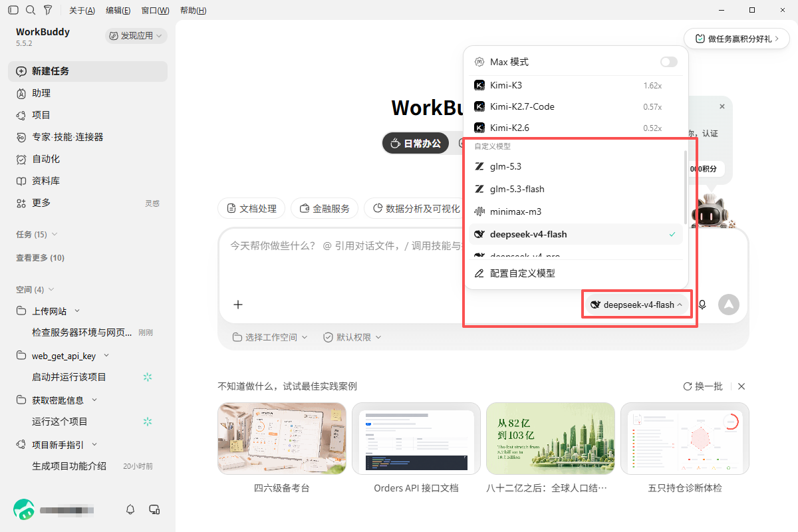The height and width of the screenshot is (532, 798).
Task: Select the 日常办公 tab
Action: point(416,143)
